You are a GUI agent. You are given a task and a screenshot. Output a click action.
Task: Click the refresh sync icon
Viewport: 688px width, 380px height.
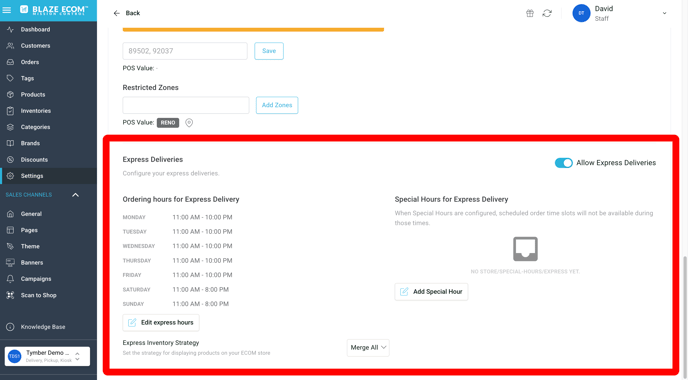(x=547, y=13)
